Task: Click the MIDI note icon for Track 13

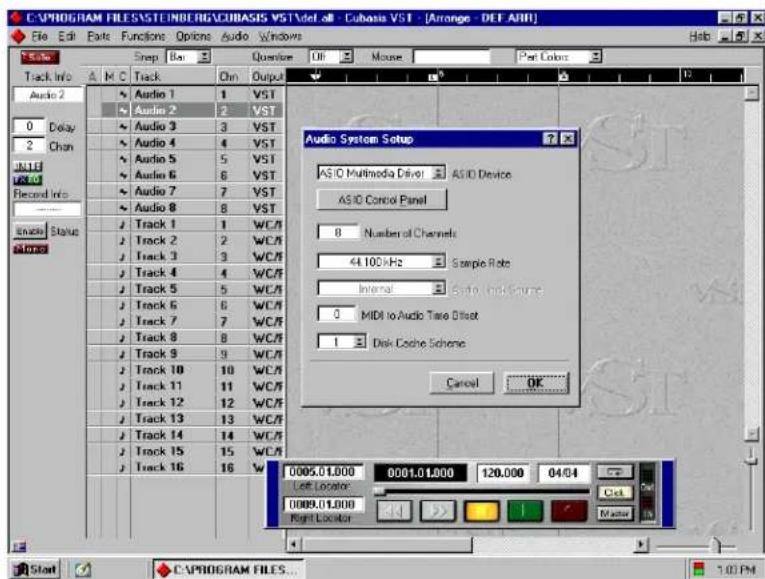Action: 122,419
